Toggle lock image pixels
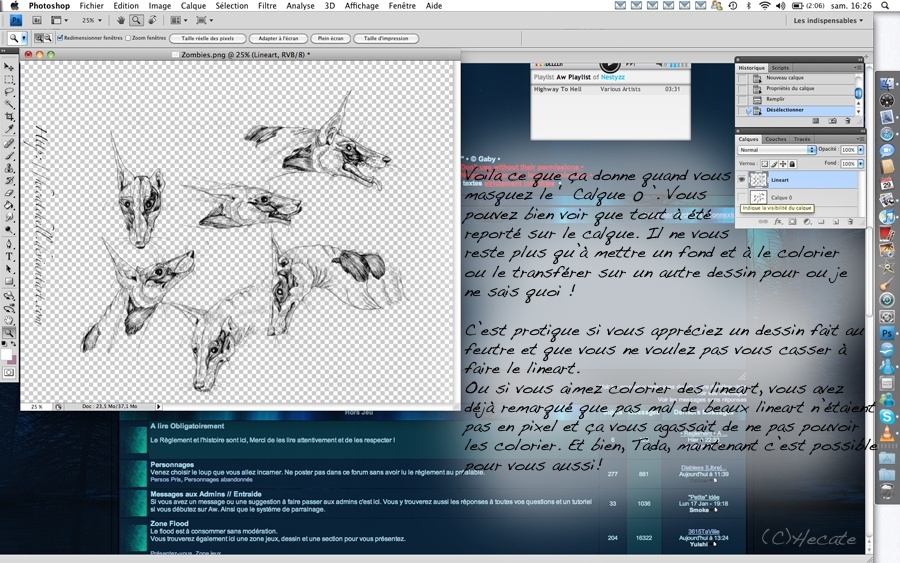 point(774,164)
